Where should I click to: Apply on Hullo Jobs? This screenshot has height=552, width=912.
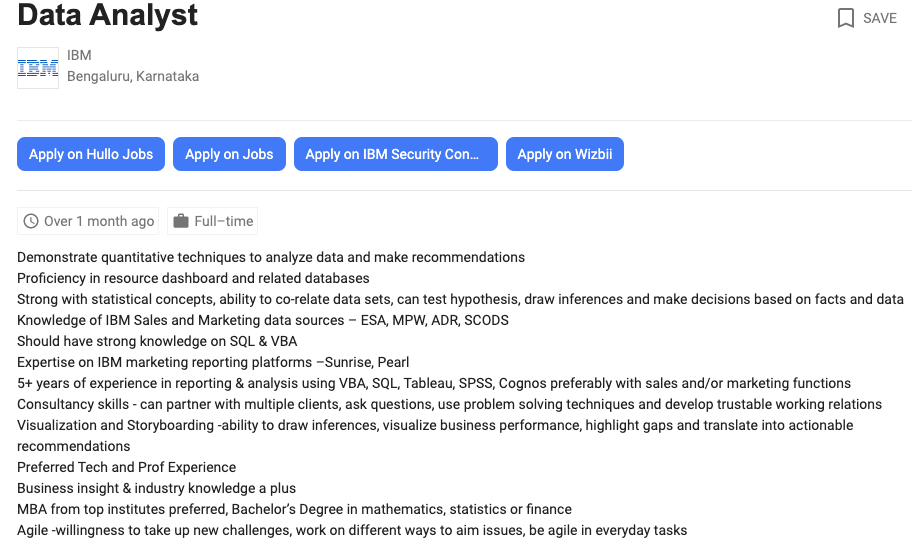[x=91, y=154]
